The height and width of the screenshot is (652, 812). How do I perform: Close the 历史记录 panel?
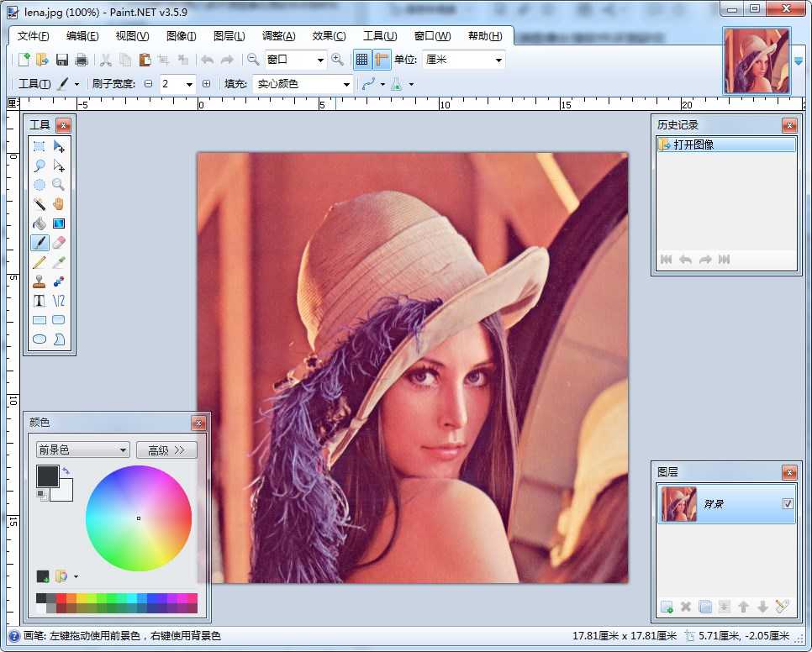[789, 124]
